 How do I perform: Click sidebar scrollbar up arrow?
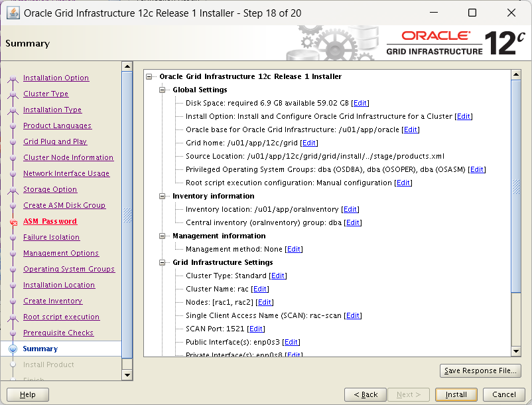click(x=127, y=66)
